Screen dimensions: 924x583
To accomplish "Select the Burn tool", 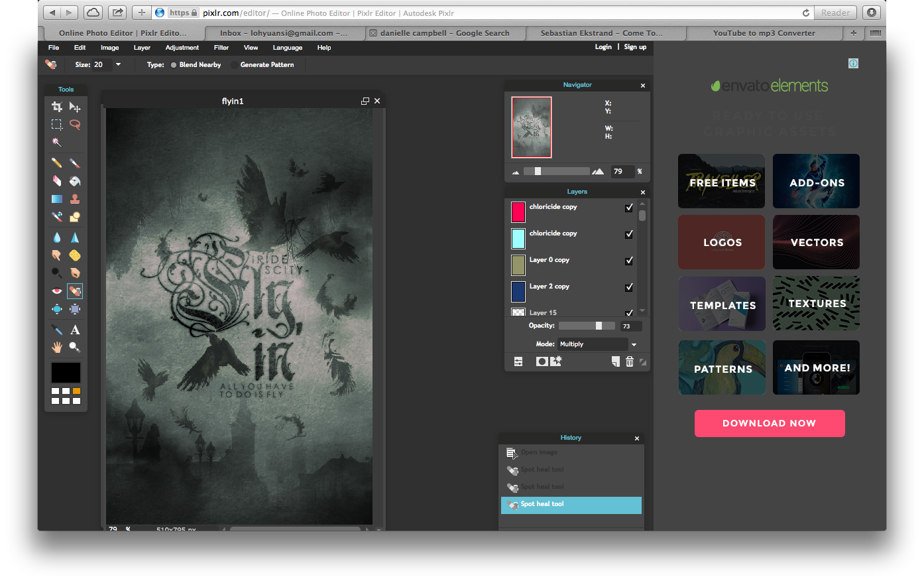I will 75,273.
